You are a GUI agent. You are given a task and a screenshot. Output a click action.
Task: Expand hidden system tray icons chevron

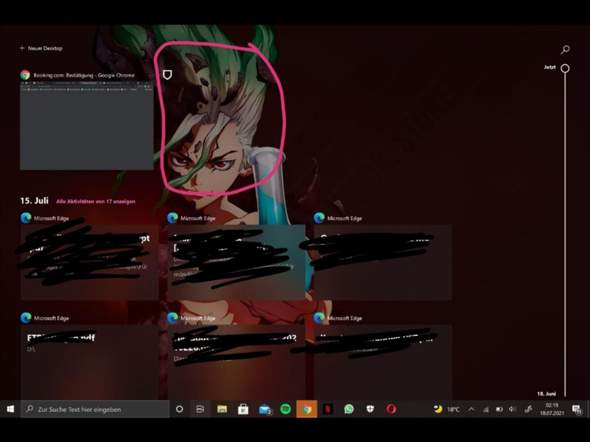click(471, 409)
